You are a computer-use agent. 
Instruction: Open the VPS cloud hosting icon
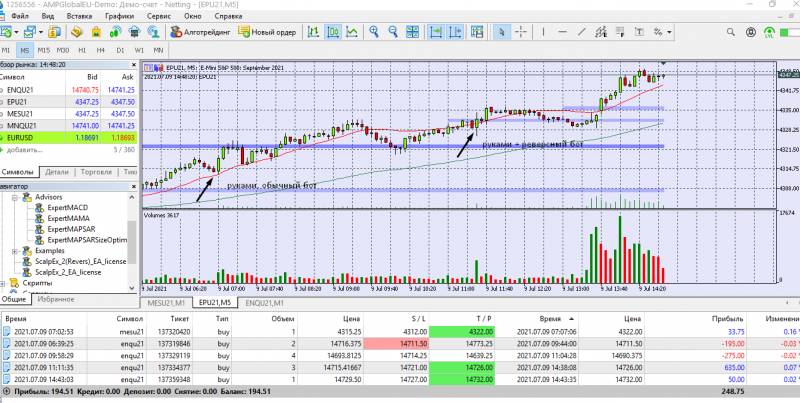134,32
